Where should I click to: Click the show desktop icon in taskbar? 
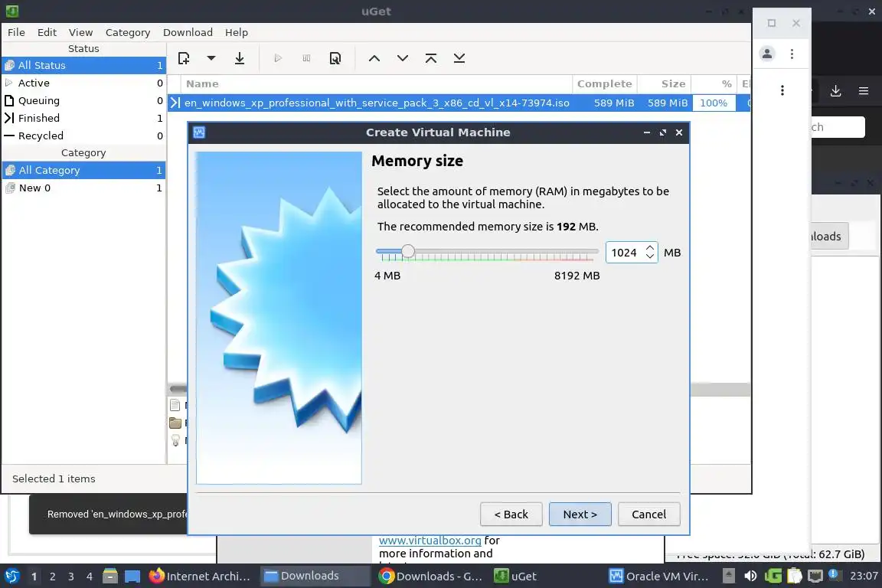click(x=132, y=577)
